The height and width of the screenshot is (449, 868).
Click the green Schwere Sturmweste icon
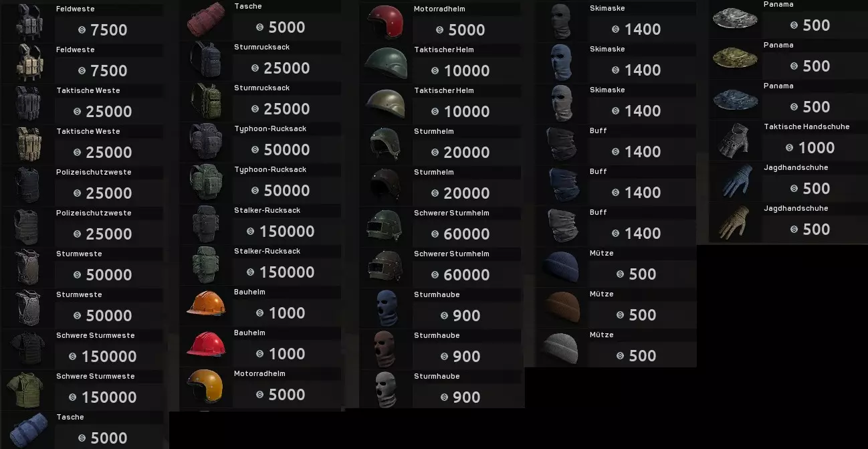click(x=27, y=389)
